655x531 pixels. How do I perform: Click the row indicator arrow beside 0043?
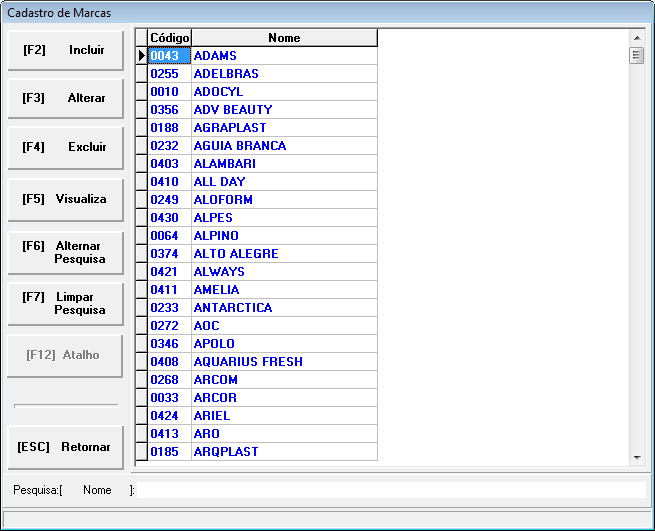[141, 56]
